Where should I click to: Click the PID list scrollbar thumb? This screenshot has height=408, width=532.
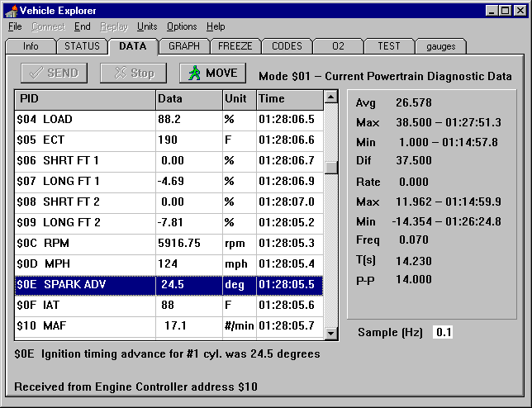(331, 168)
